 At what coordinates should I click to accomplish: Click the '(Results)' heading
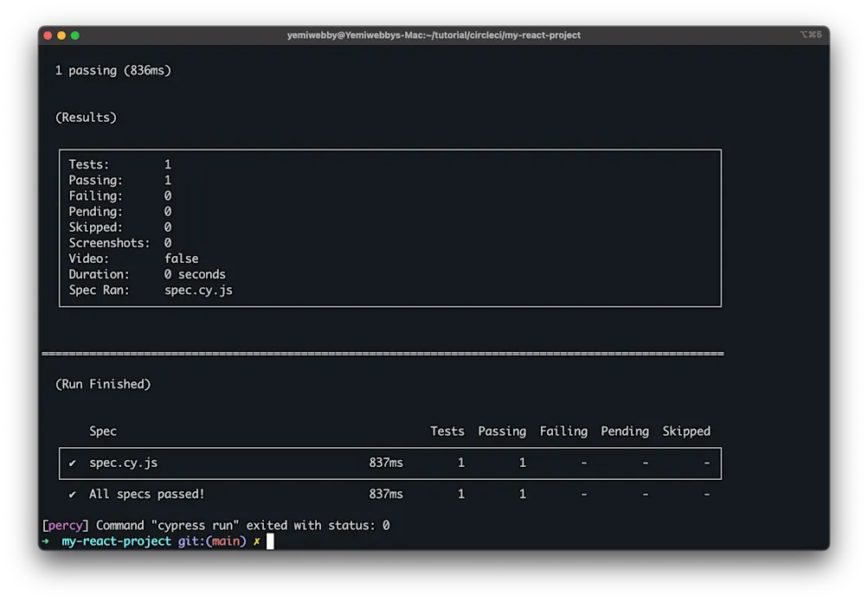point(86,118)
